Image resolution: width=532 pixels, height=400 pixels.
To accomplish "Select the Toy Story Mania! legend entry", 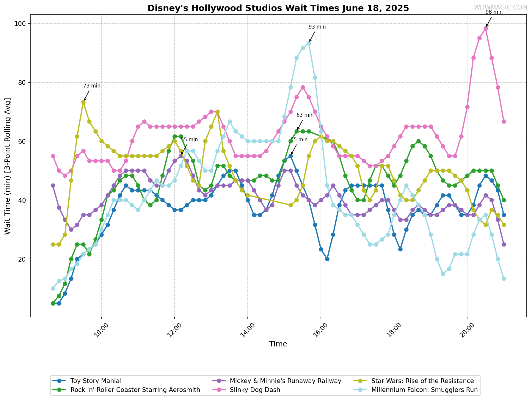I will coord(87,381).
